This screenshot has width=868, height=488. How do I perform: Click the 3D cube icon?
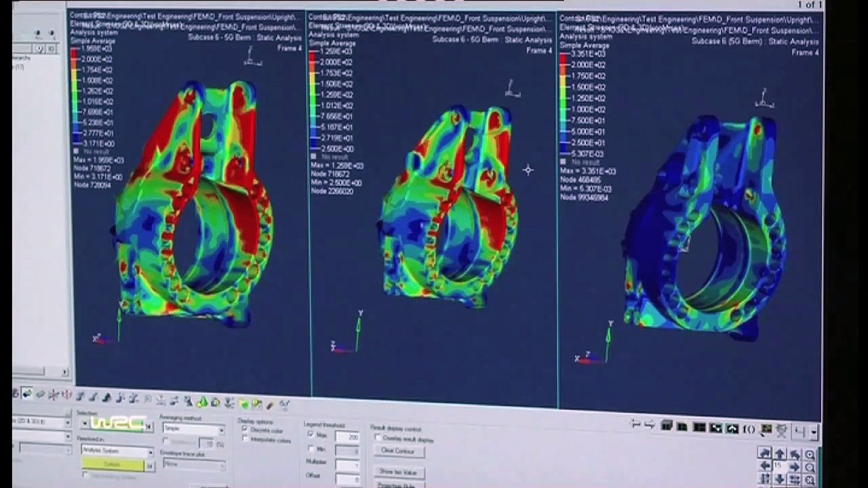tap(667, 425)
